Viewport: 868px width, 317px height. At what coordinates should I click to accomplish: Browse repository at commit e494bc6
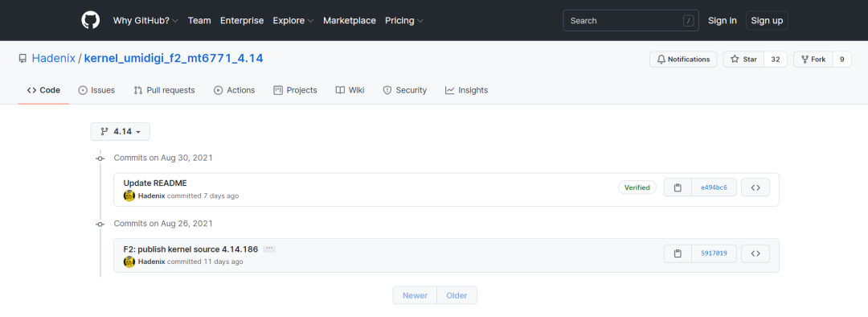click(x=755, y=188)
